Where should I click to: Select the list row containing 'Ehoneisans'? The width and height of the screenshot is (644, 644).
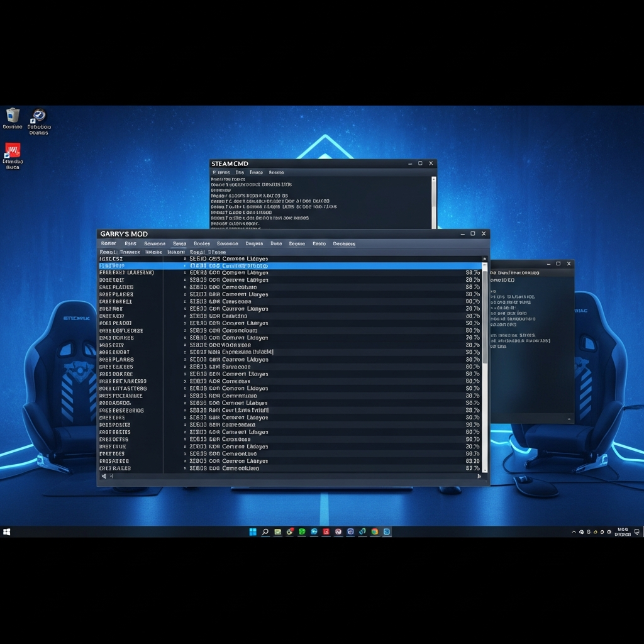click(x=291, y=352)
